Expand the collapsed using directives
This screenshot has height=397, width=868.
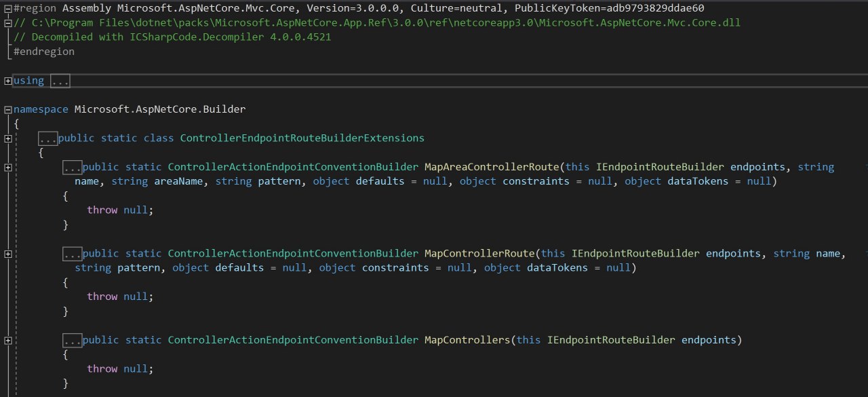7,81
